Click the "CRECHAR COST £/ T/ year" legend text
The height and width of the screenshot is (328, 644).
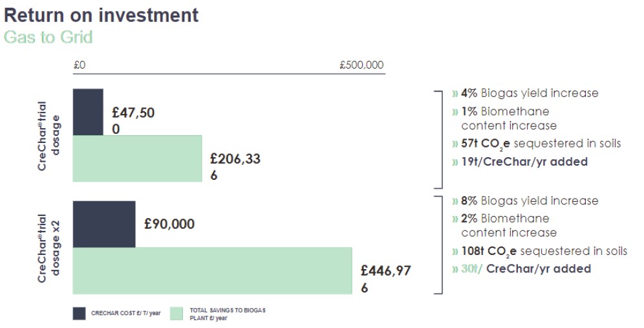pos(125,314)
